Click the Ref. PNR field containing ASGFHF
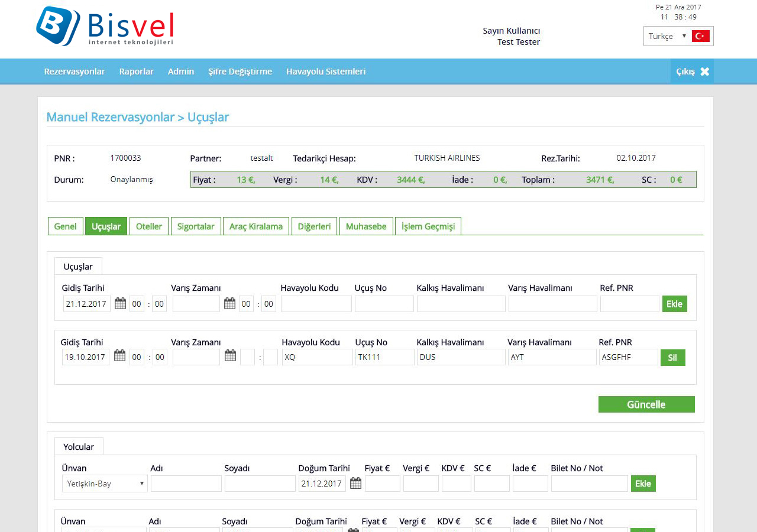 coord(628,357)
